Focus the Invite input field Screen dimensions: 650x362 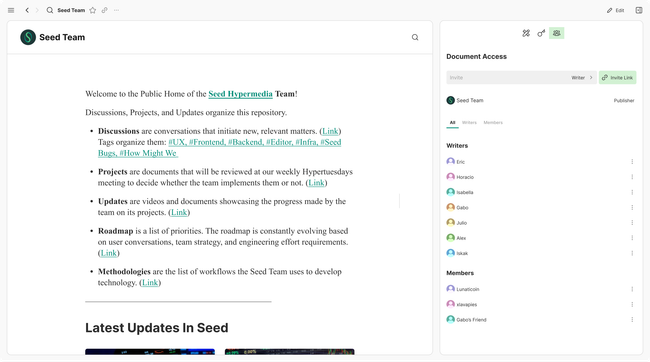coord(508,78)
